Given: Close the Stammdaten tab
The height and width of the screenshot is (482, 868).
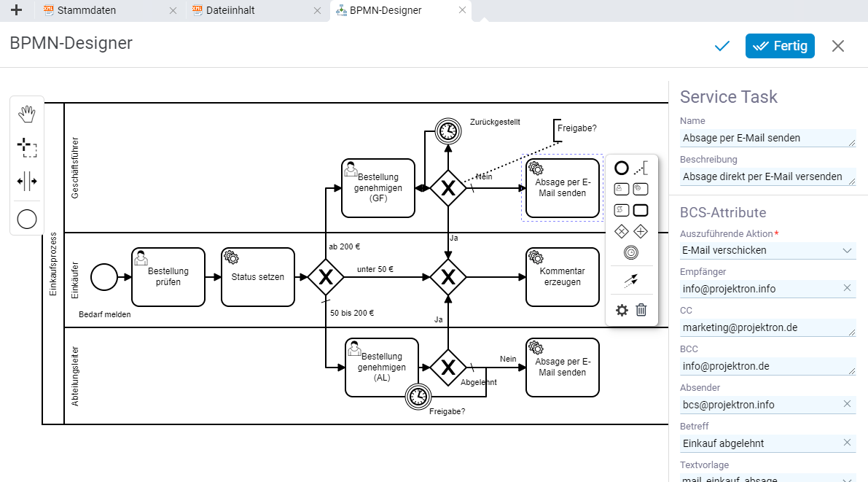Looking at the screenshot, I should (x=173, y=10).
